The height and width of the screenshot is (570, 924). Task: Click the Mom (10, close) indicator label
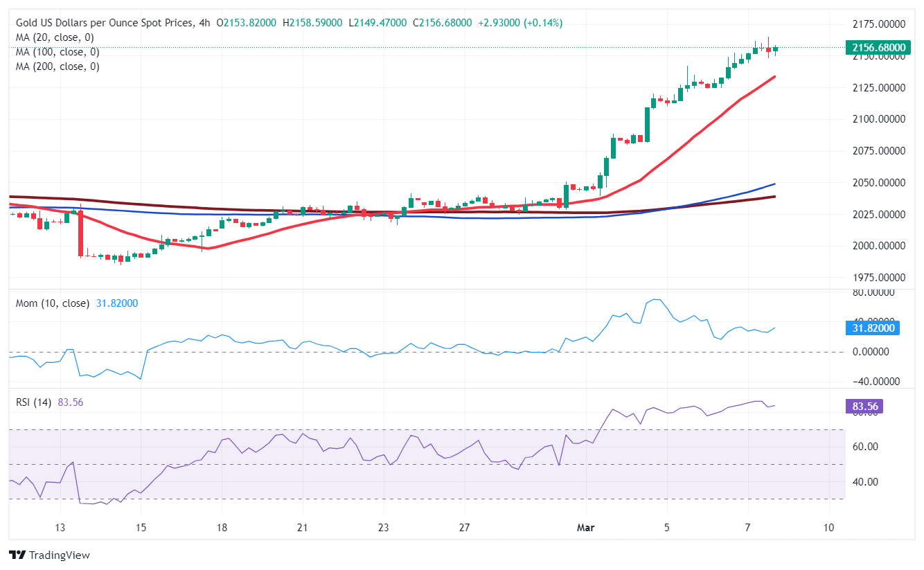(x=49, y=303)
